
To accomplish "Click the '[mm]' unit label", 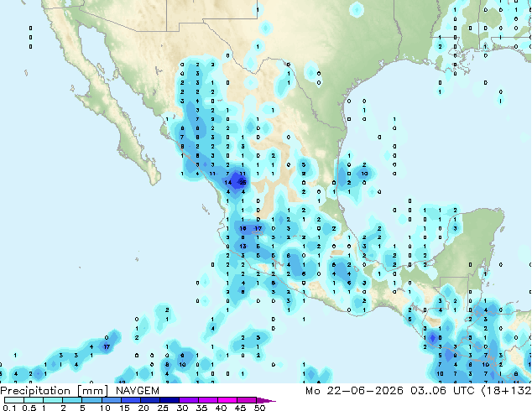I will coord(92,391).
